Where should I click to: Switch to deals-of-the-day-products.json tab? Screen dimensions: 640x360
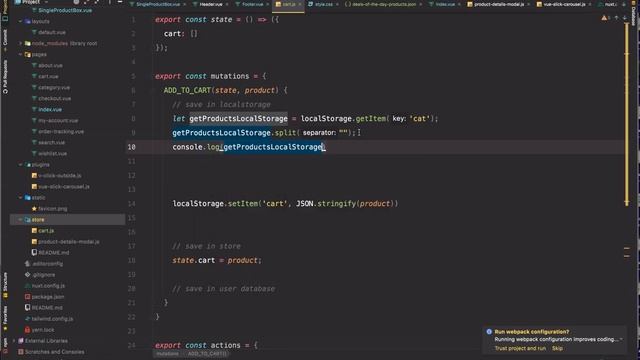point(384,4)
